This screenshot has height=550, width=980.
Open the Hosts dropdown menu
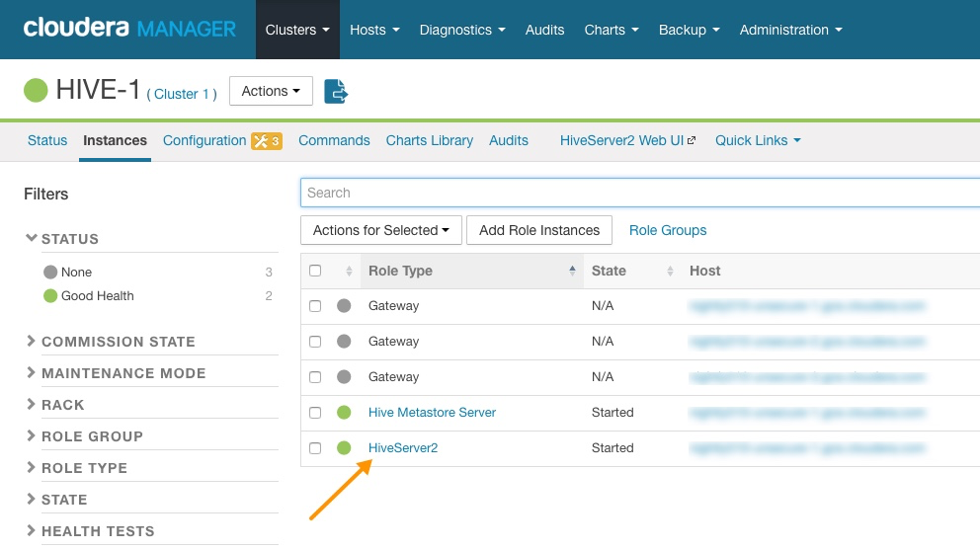click(374, 30)
